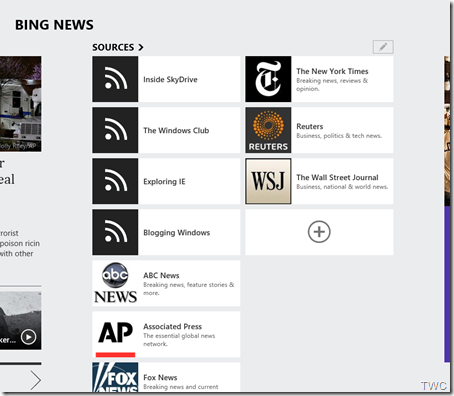Click the right arrow at bottom left
This screenshot has height=396, width=454.
point(36,380)
